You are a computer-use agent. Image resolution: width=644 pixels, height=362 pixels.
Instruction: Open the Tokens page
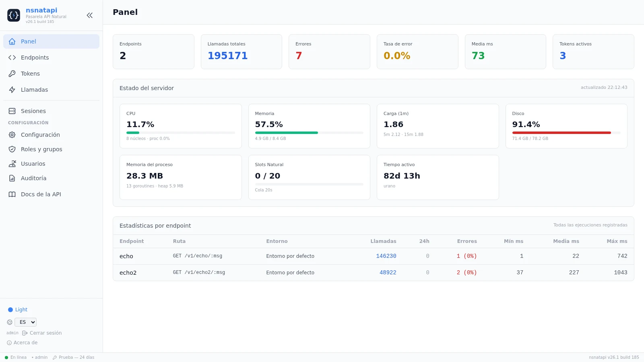pos(51,74)
